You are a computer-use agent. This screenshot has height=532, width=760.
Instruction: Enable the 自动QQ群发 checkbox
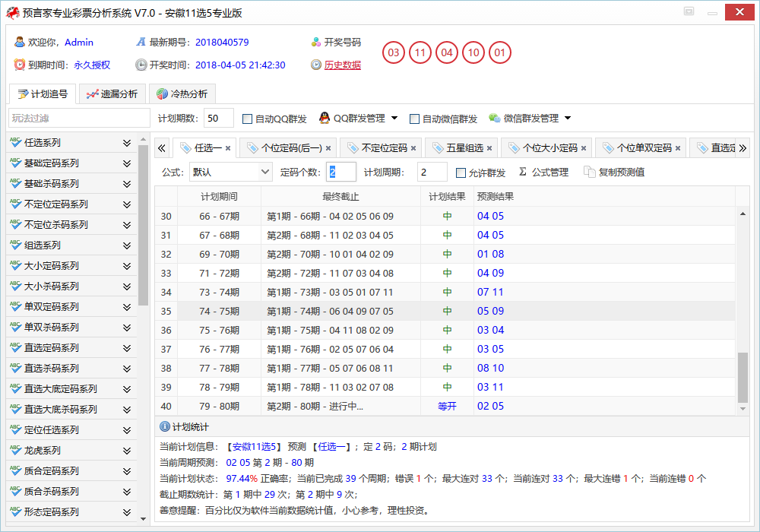247,119
